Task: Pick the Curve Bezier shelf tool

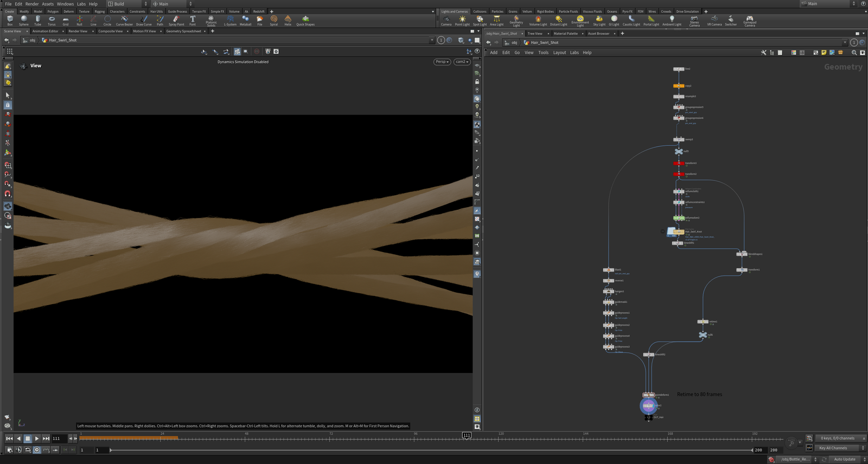Action: [124, 21]
